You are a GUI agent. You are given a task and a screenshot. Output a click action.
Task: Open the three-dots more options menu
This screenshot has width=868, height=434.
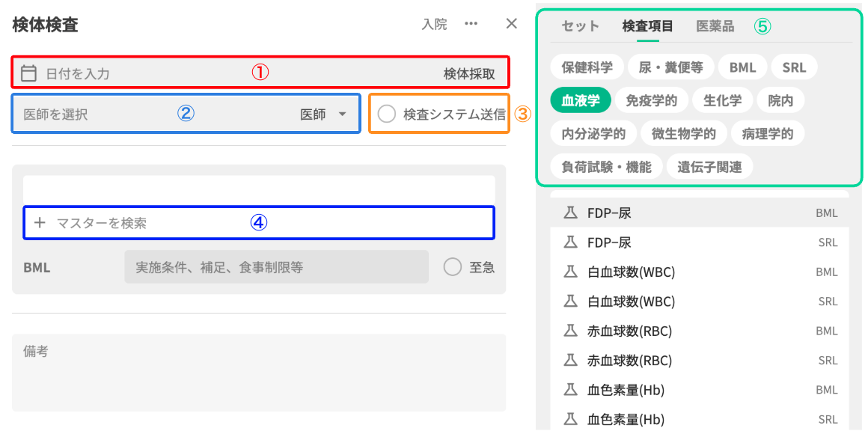point(471,24)
